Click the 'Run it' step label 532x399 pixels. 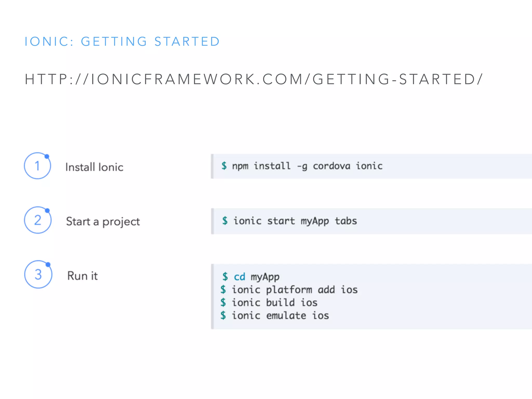coord(82,276)
